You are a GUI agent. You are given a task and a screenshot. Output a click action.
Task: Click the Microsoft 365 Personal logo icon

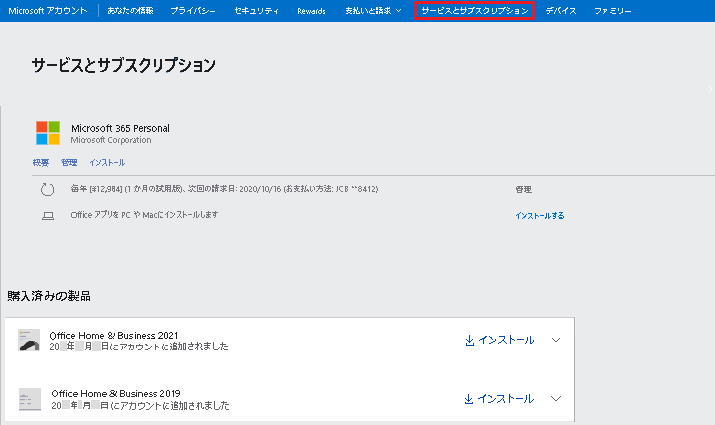point(48,133)
